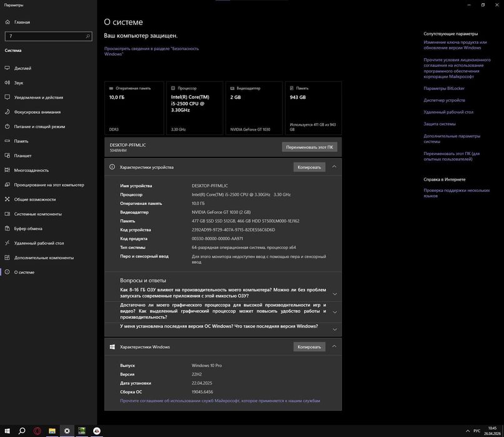This screenshot has height=437, width=504.
Task: Click the Фокусировка внимания moon icon
Action: coord(8,112)
